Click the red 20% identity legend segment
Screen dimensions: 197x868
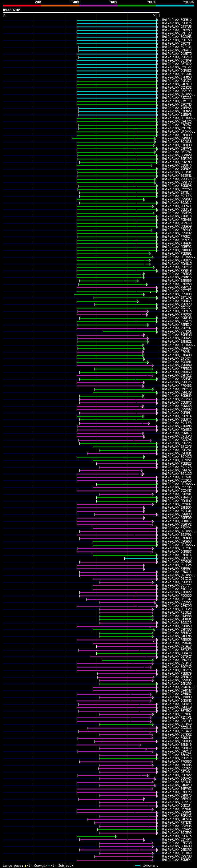(22, 6)
